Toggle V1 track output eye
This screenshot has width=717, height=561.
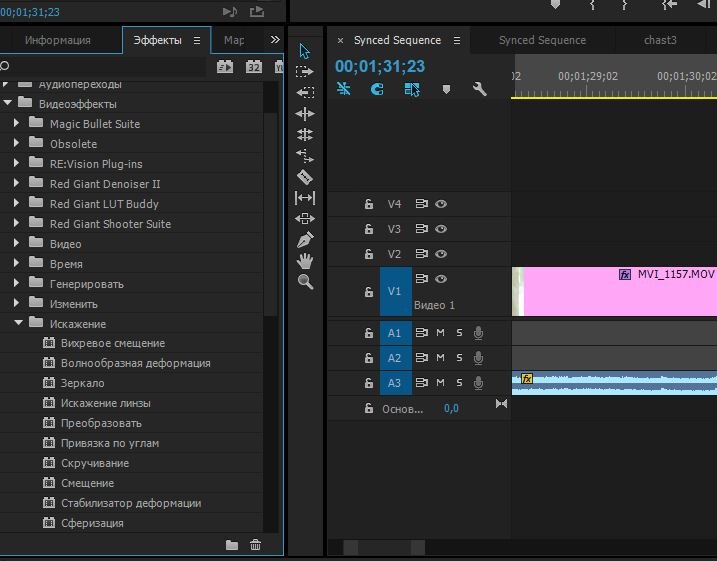(x=441, y=279)
